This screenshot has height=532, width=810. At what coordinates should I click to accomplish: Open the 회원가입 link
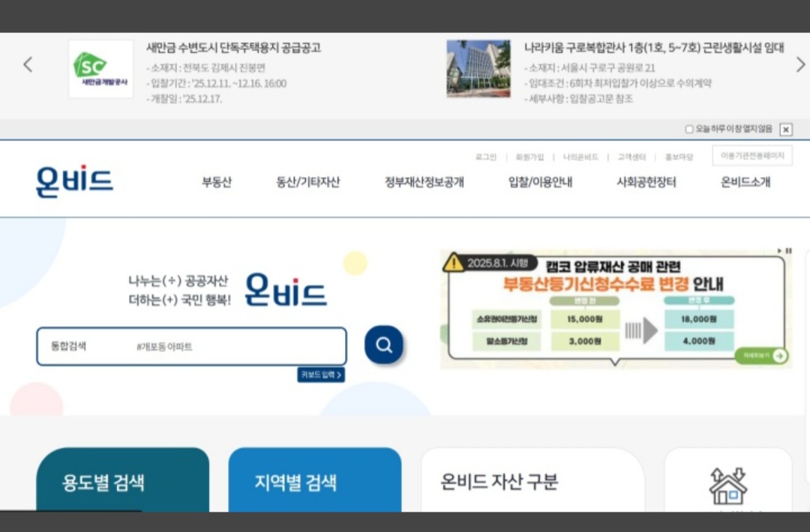pyautogui.click(x=529, y=157)
